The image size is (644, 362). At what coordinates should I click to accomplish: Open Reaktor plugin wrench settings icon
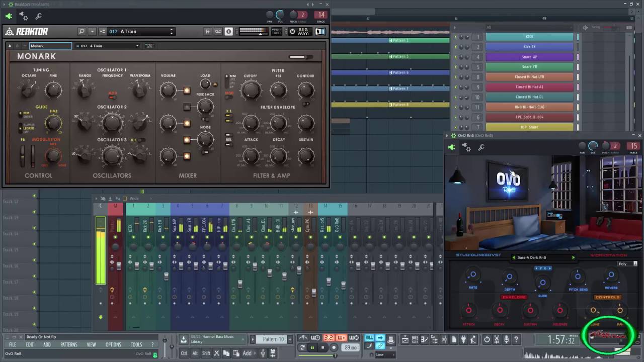pyautogui.click(x=39, y=17)
